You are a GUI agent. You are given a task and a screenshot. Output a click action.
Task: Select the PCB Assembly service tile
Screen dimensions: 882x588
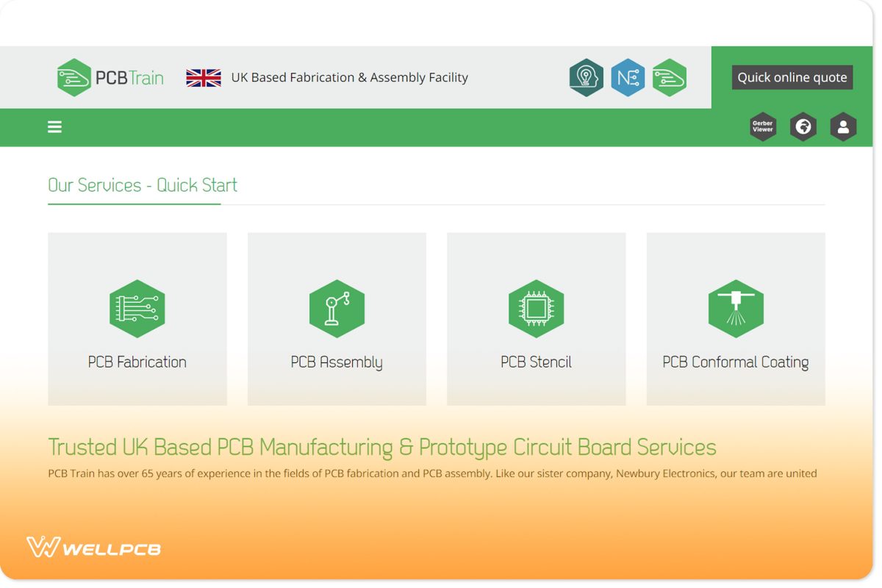point(337,318)
